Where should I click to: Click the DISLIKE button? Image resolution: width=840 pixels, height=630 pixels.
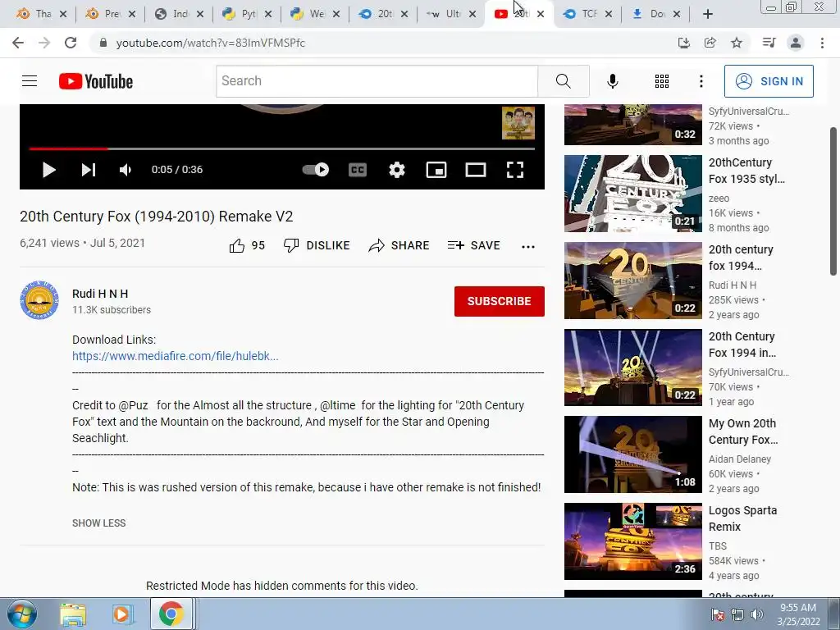pos(317,245)
